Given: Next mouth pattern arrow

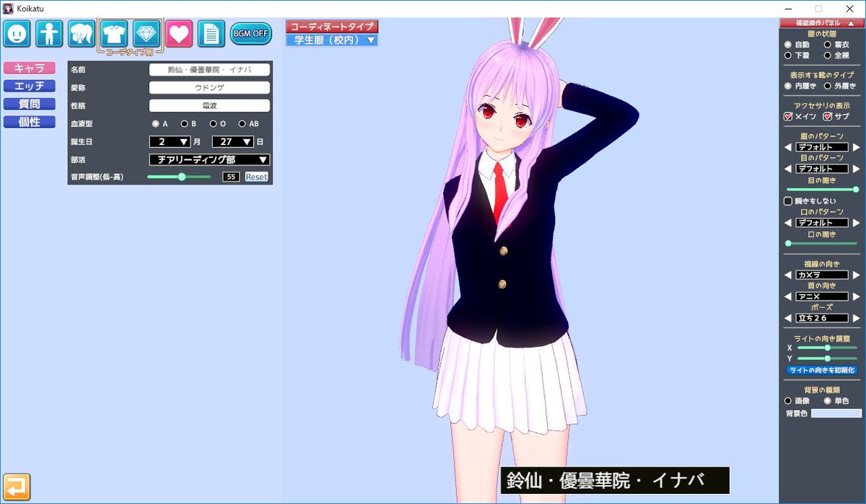Looking at the screenshot, I should tap(856, 223).
